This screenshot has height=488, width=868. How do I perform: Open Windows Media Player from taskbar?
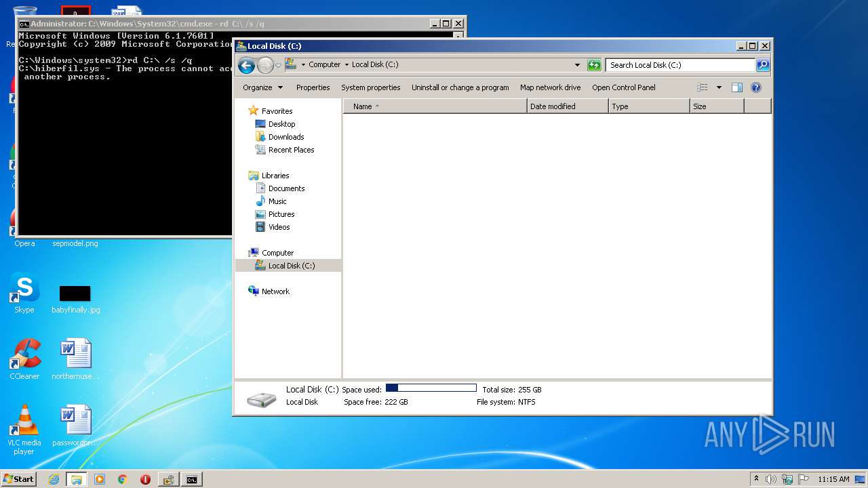point(100,479)
